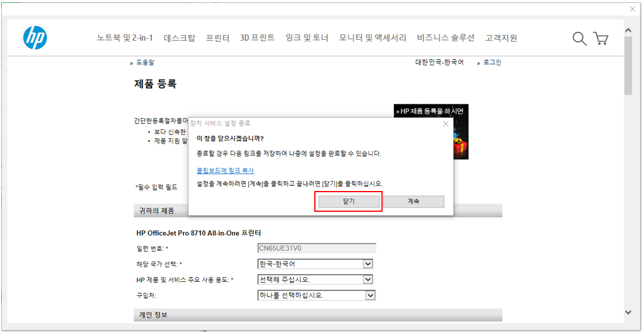The height and width of the screenshot is (334, 644).
Task: Close the 장치 서비스 설정 종료 dialog with X
Action: pyautogui.click(x=446, y=123)
